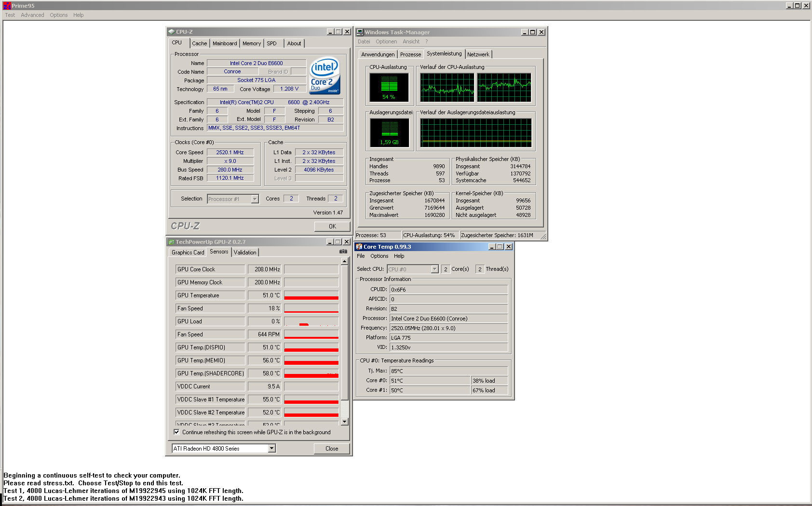Click the Intel Core 2 Duo E6600 name in CPU-Z
Viewport: 812px width, 506px height.
coord(257,63)
